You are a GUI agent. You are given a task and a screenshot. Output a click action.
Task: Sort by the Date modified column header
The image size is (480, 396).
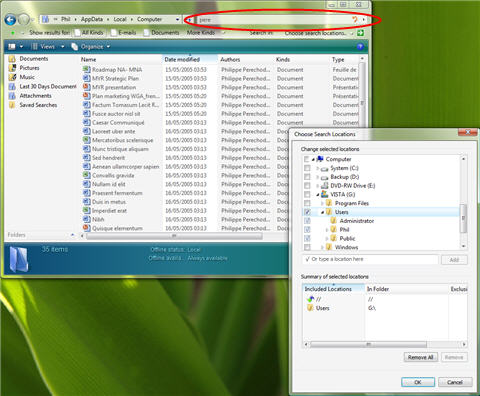click(x=190, y=59)
